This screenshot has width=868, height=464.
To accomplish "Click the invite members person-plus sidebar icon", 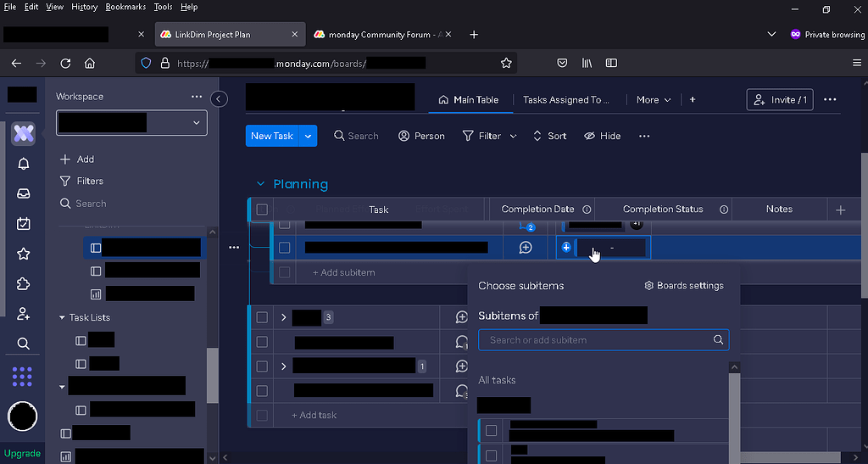I will pos(24,314).
